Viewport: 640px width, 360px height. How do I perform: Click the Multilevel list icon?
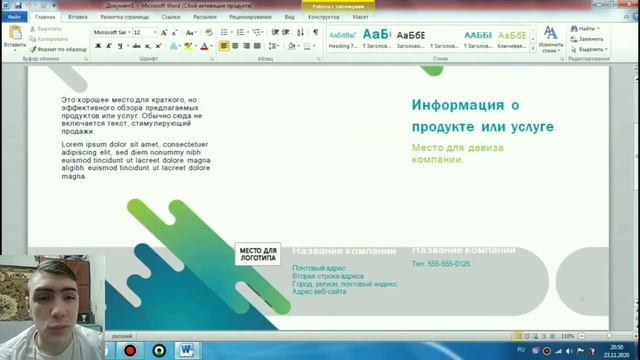tap(256, 32)
